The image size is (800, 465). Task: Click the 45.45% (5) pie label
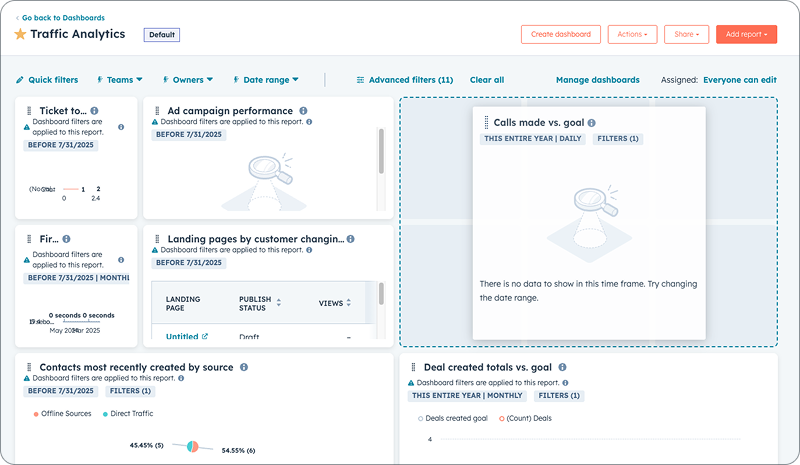(x=146, y=446)
